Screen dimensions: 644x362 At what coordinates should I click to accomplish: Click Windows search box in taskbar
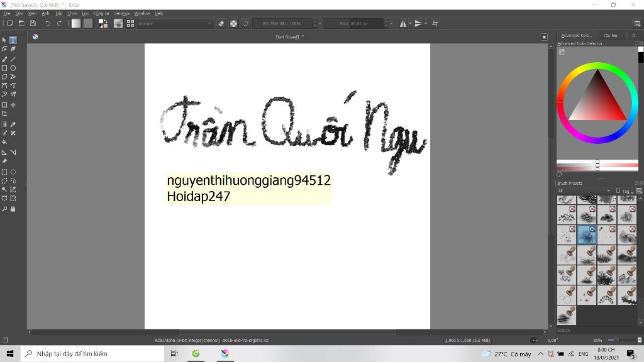pyautogui.click(x=92, y=353)
